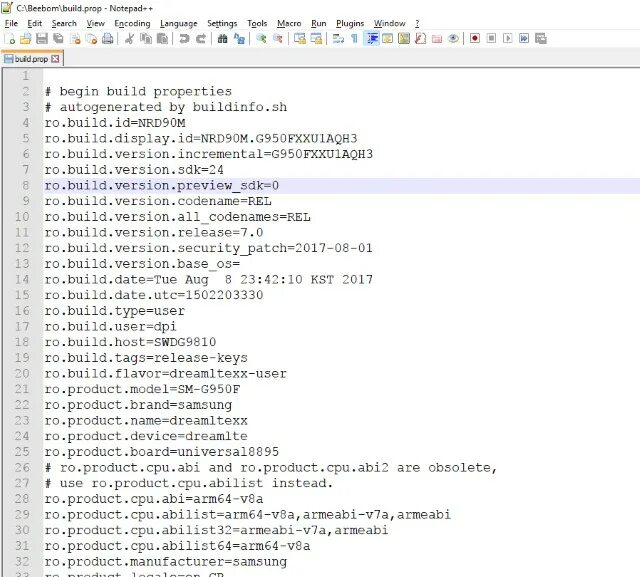Image resolution: width=640 pixels, height=577 pixels.
Task: Click the Open file folder icon
Action: tap(25, 39)
